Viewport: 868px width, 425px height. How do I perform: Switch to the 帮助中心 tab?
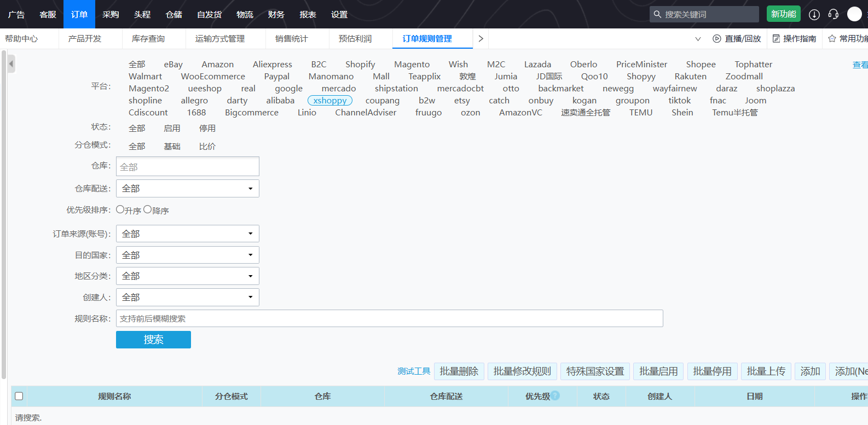point(22,39)
